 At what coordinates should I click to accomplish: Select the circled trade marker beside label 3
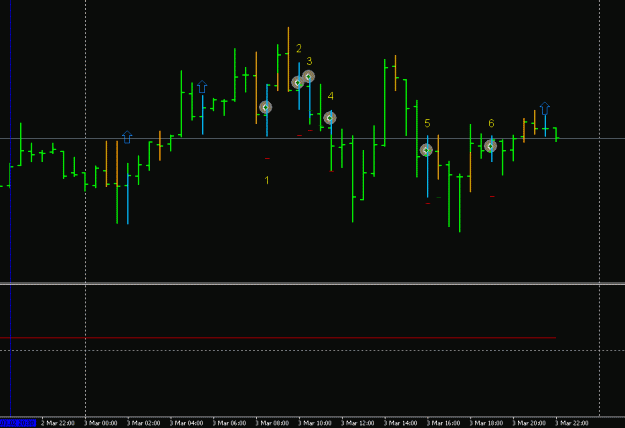coord(308,77)
